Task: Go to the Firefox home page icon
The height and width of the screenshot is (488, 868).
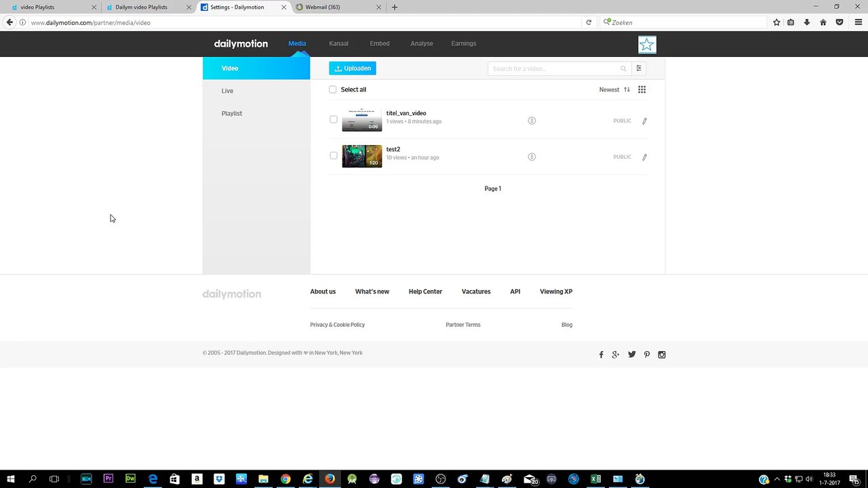Action: [x=823, y=22]
